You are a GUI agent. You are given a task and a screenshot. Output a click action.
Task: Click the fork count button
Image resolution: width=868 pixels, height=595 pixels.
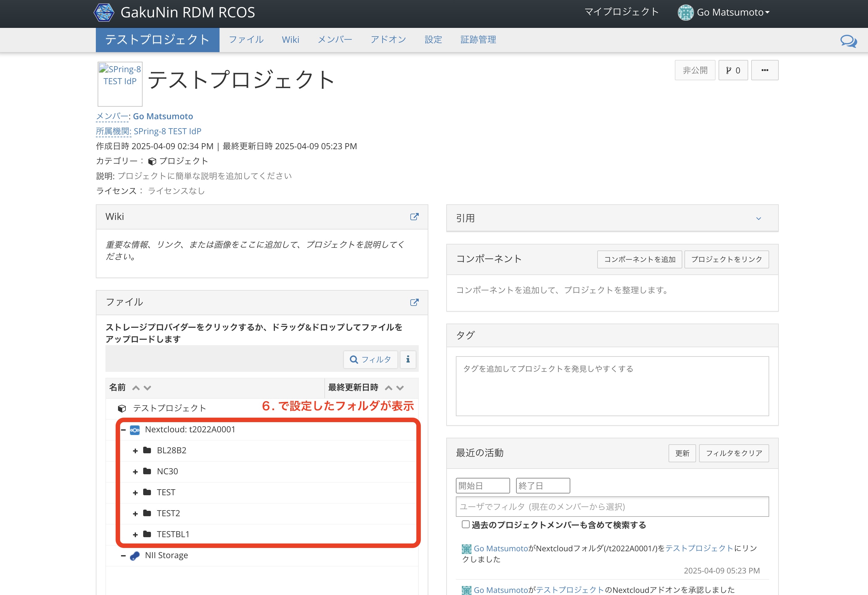[733, 70]
